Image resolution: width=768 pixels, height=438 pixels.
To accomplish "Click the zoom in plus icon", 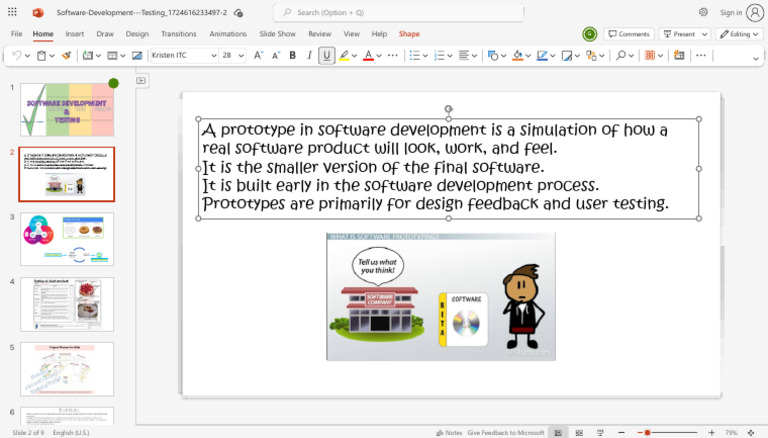I will click(x=713, y=432).
